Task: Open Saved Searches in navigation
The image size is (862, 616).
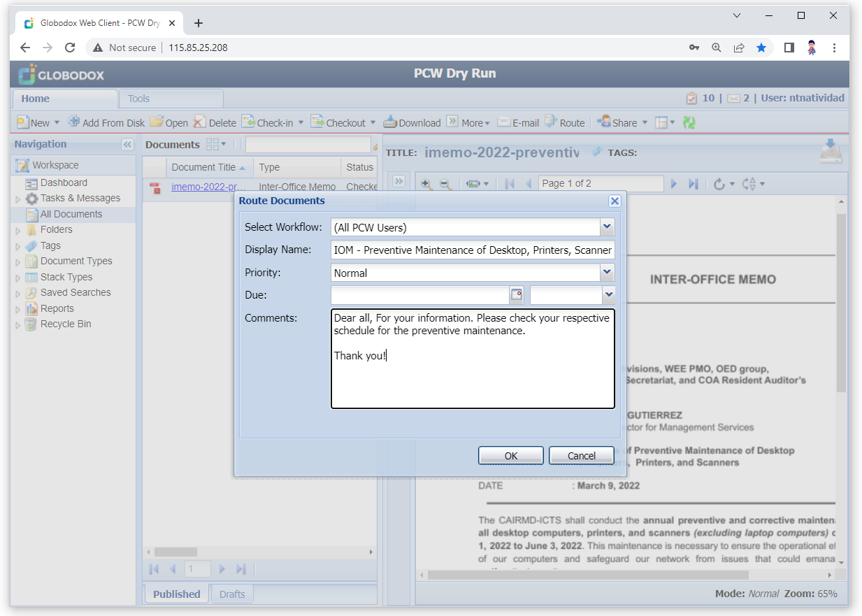Action: (76, 292)
